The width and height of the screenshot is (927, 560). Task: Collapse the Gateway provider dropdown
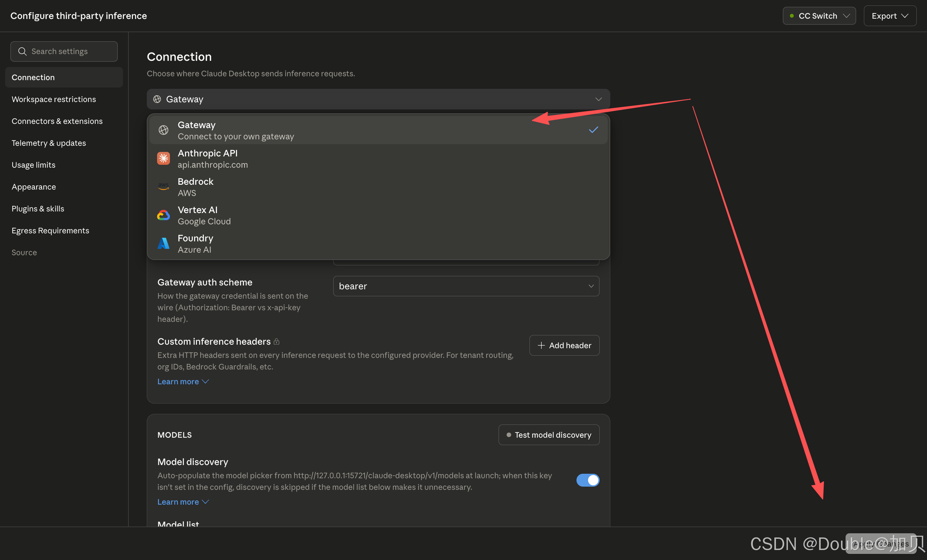(x=378, y=99)
